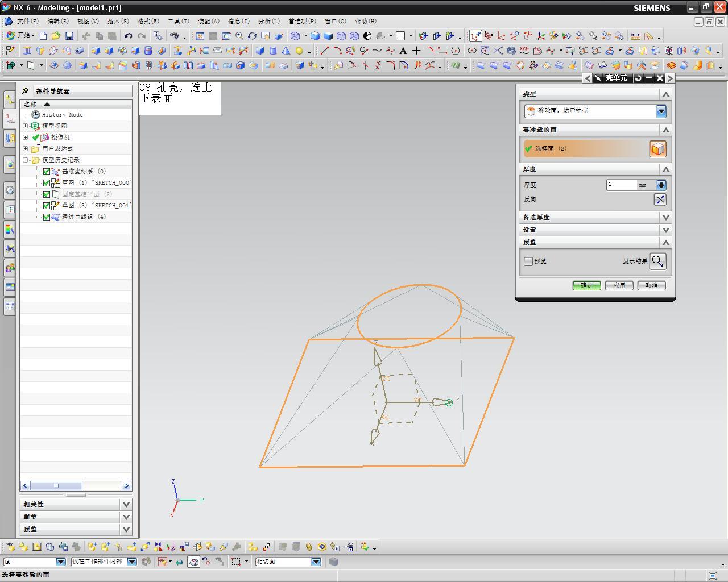Open the 分析 menu

[268, 21]
